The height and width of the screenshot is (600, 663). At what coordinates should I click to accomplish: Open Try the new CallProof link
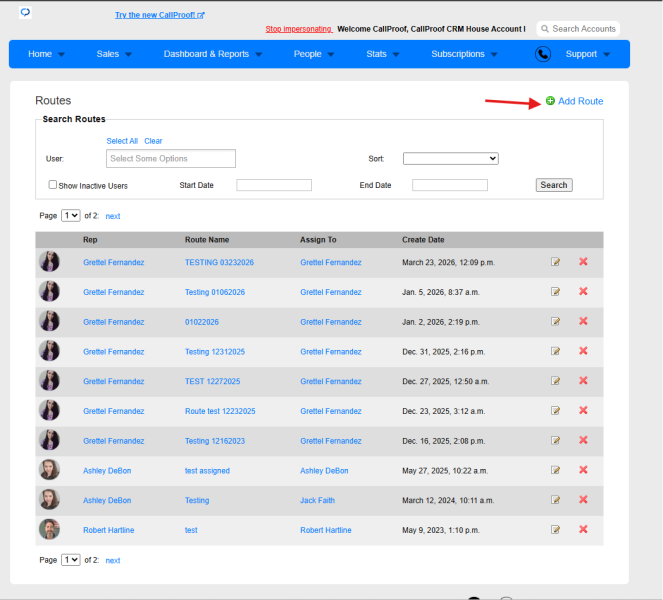[x=160, y=15]
